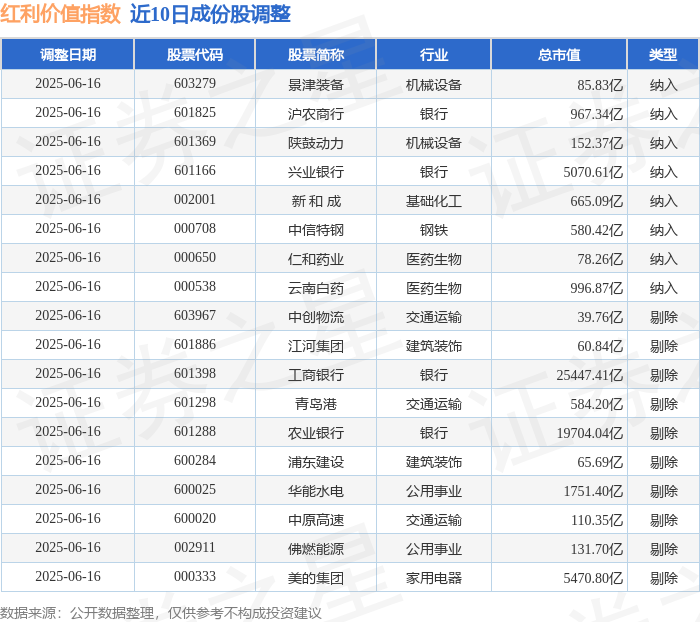The image size is (700, 622).
Task: Select stock code 601398
Action: (x=195, y=374)
